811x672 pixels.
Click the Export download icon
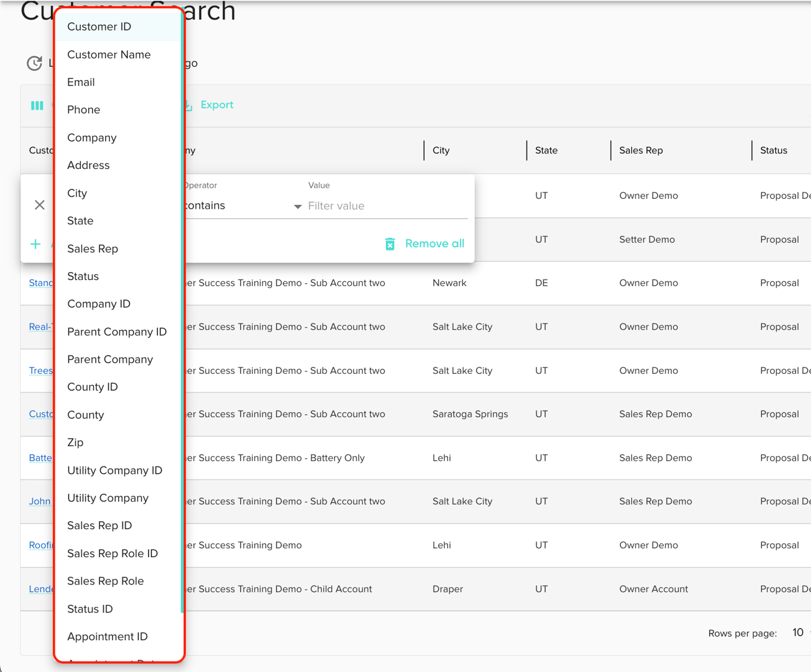point(188,106)
